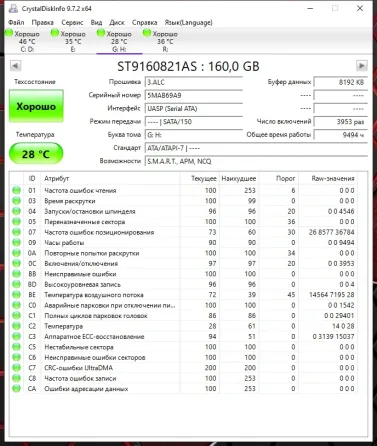
Task: Select the Переназначенные сектора row
Action: click(x=183, y=222)
